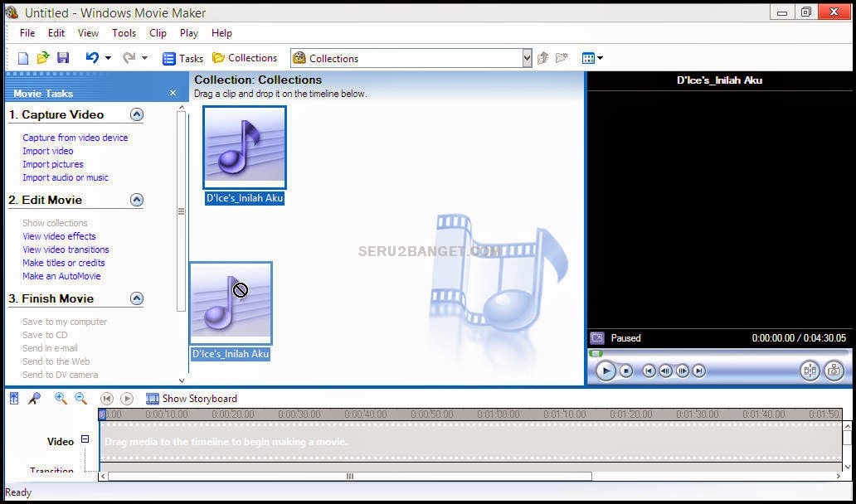Collapse the Finish Movie section
Image resolution: width=856 pixels, height=504 pixels.
coord(137,299)
